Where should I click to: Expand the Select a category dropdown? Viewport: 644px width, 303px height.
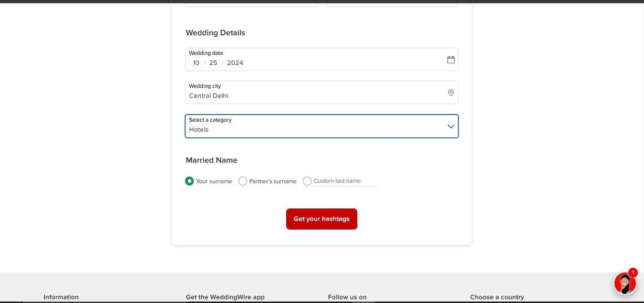321,126
